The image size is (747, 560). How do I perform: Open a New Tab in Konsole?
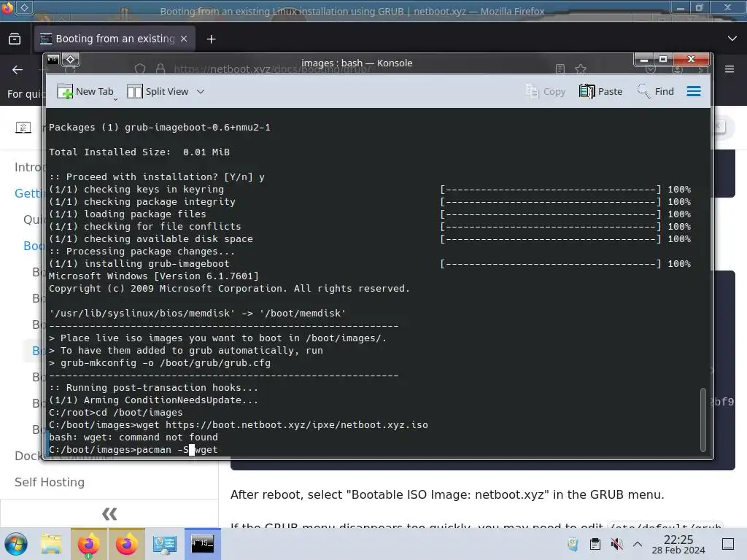85,91
